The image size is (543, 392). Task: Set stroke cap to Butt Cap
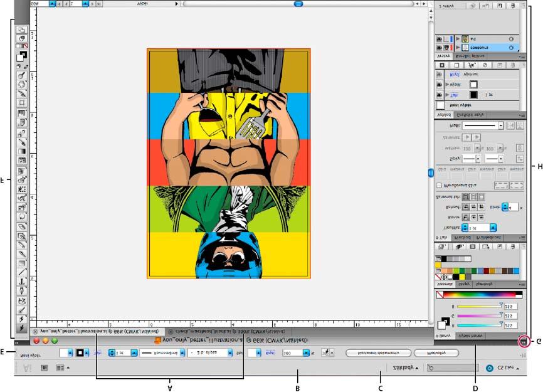coord(466,217)
